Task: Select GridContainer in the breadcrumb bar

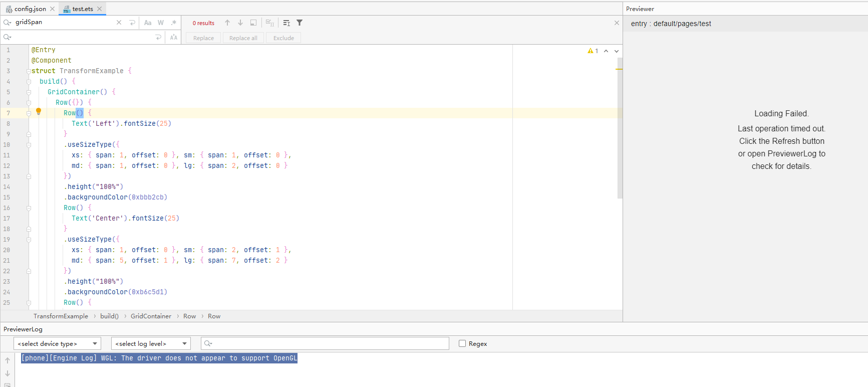Action: click(x=151, y=316)
